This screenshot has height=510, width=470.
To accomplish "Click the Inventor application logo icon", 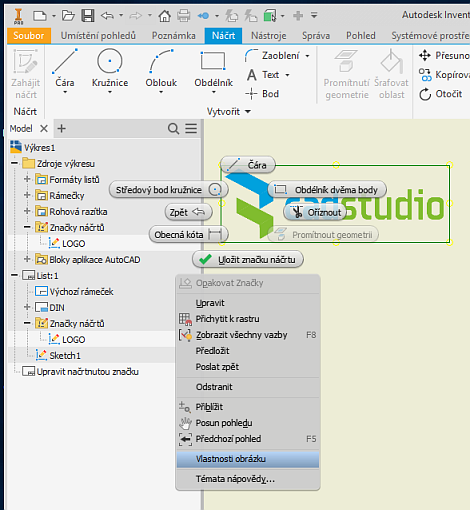I will (x=19, y=16).
